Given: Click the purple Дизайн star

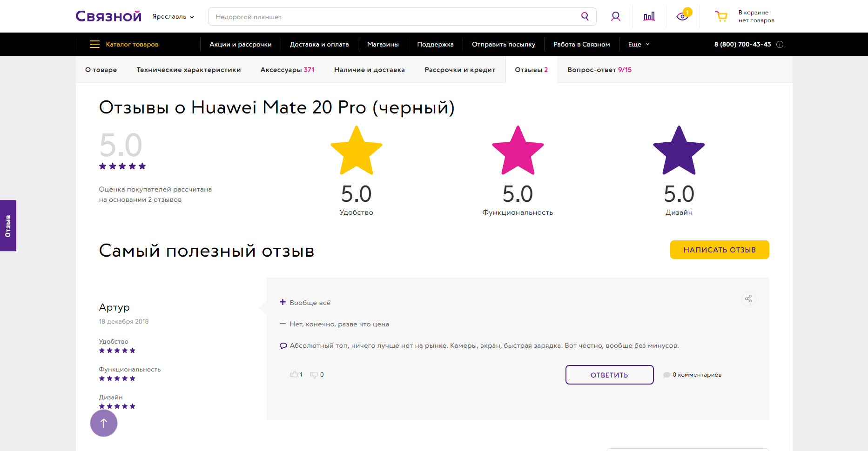Looking at the screenshot, I should [679, 151].
